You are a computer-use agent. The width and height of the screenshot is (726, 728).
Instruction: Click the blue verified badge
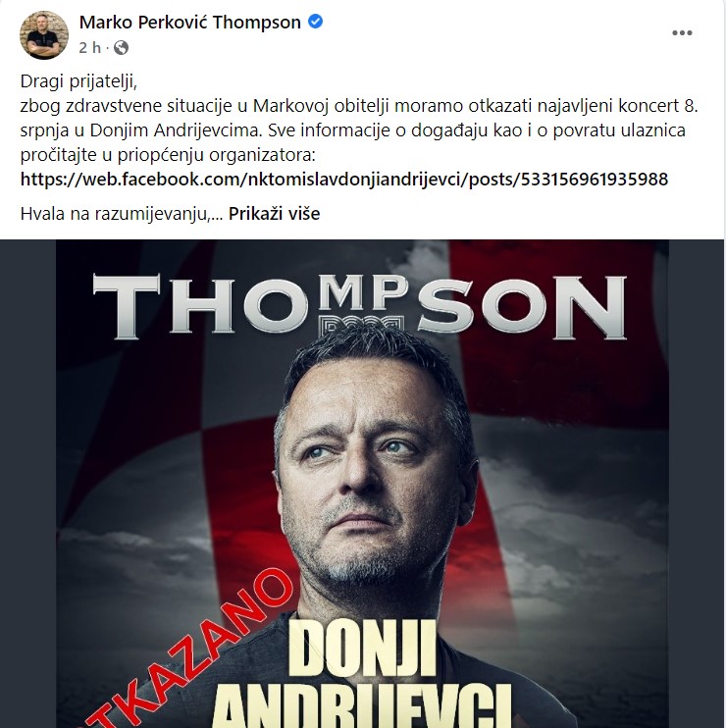click(315, 22)
